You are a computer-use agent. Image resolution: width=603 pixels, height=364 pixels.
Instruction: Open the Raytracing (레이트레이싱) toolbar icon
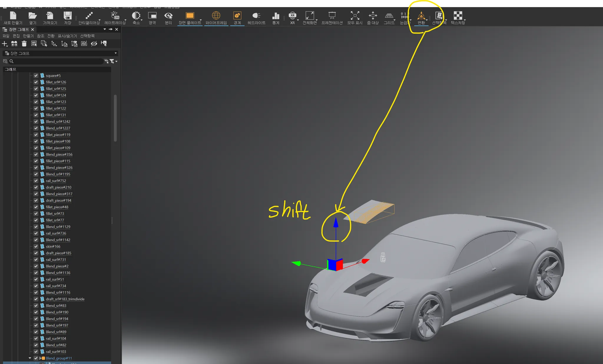point(115,16)
